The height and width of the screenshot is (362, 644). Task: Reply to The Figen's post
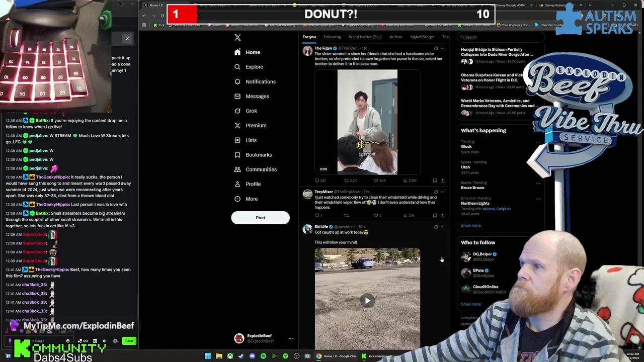click(x=320, y=180)
